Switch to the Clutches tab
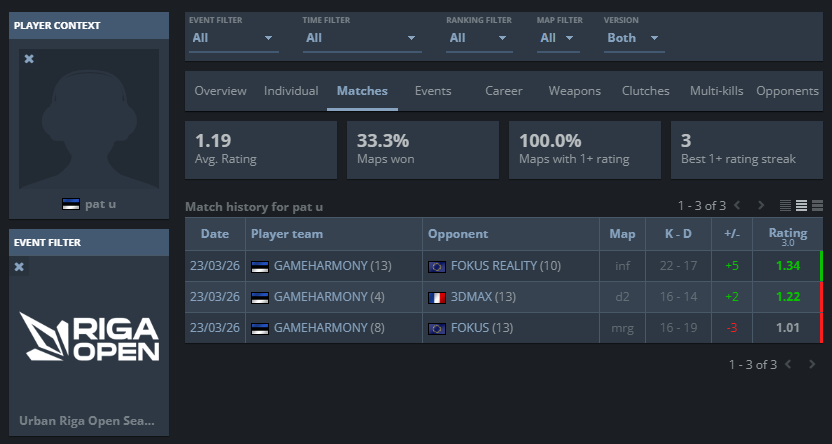Image resolution: width=832 pixels, height=444 pixels. click(x=646, y=91)
